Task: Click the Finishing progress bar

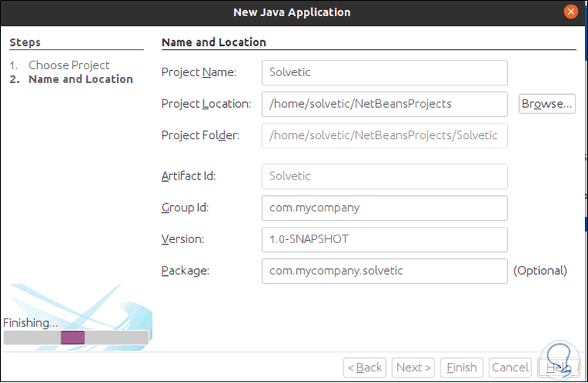Action: coord(75,337)
